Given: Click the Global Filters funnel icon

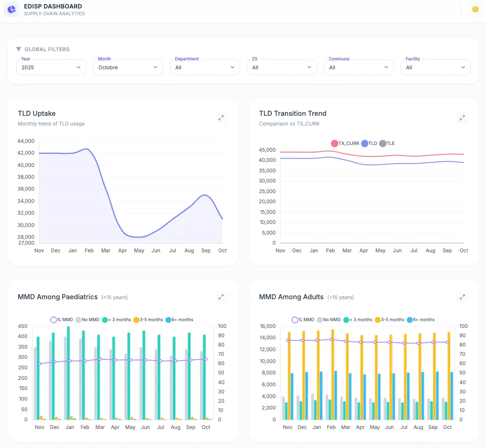Looking at the screenshot, I should pos(18,49).
